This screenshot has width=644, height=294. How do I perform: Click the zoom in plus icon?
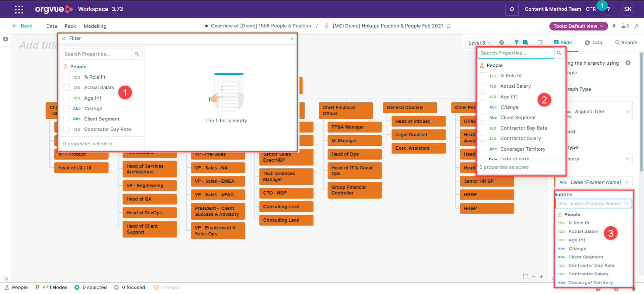(541, 277)
